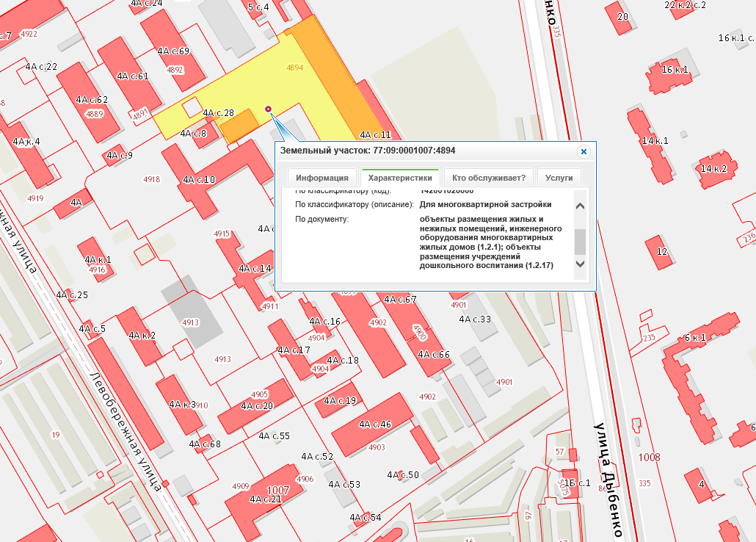Select building 4А с.46 on map
This screenshot has height=542, width=756.
[x=376, y=424]
